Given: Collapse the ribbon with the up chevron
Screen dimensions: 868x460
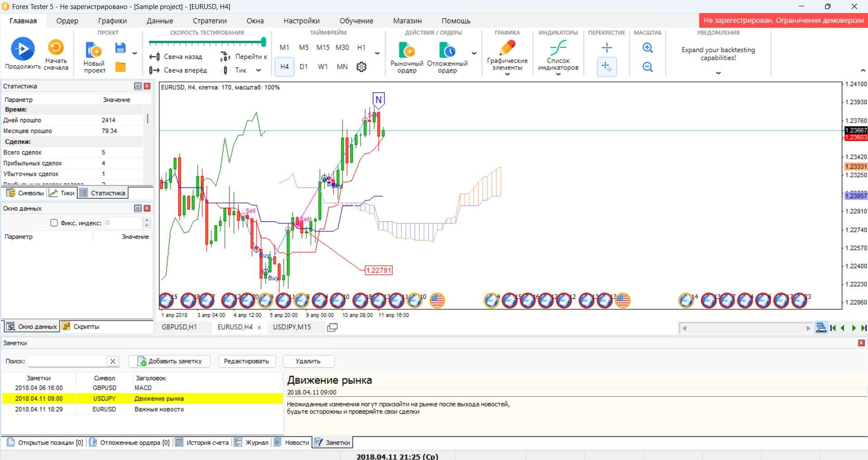Looking at the screenshot, I should pyautogui.click(x=863, y=71).
